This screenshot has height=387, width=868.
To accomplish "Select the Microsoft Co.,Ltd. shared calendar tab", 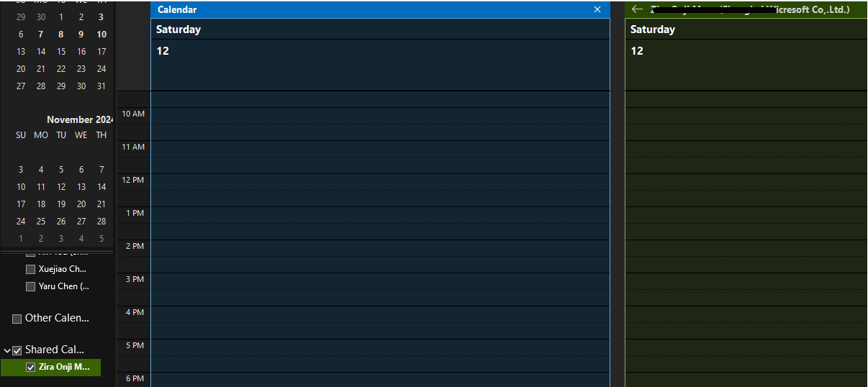I will [x=746, y=9].
